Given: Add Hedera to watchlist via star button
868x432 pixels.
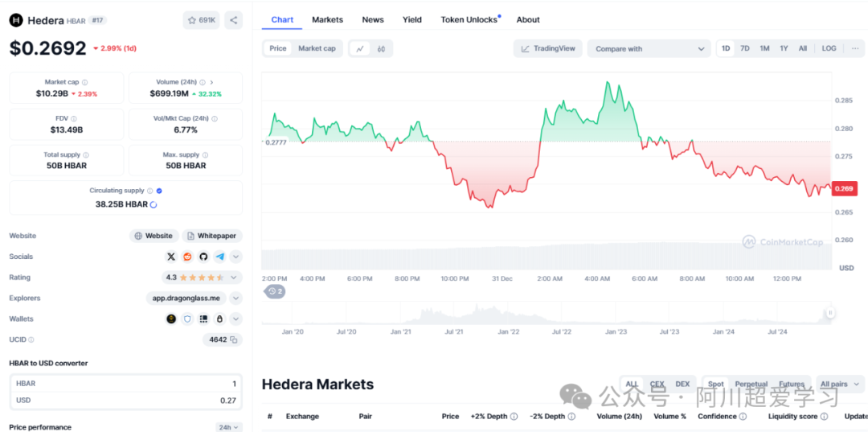Looking at the screenshot, I should [x=201, y=20].
